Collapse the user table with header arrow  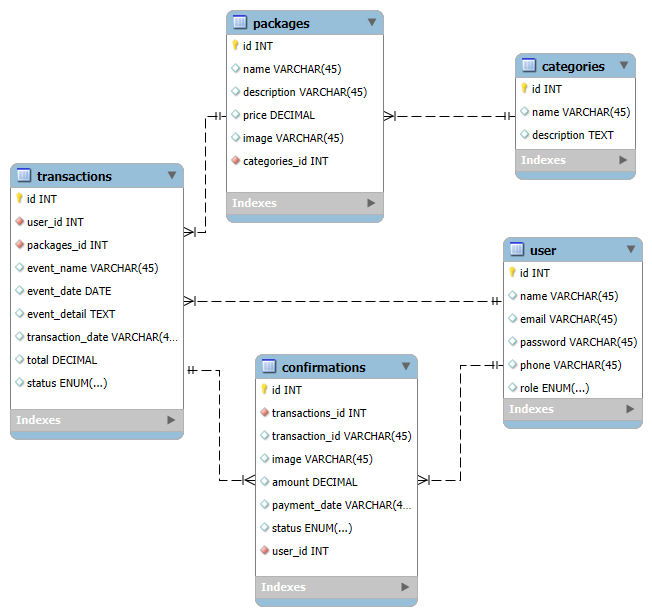pyautogui.click(x=631, y=249)
